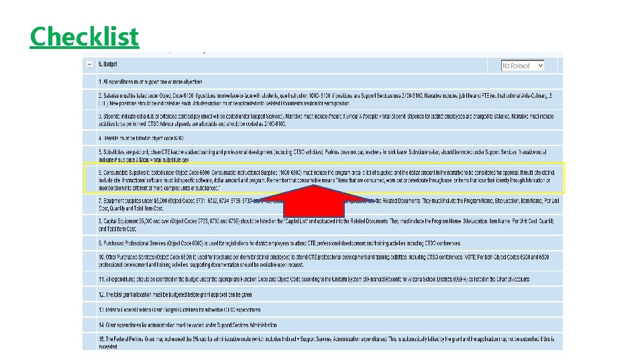The image size is (644, 362).
Task: Collapse the 6. Budget section
Action: pos(89,64)
